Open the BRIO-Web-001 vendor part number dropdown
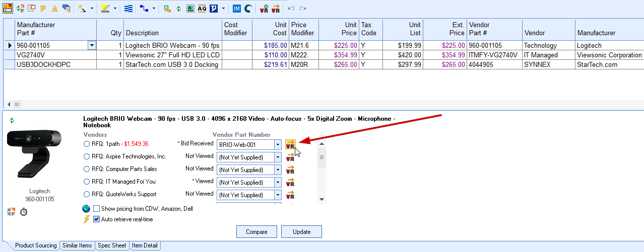 pos(278,145)
